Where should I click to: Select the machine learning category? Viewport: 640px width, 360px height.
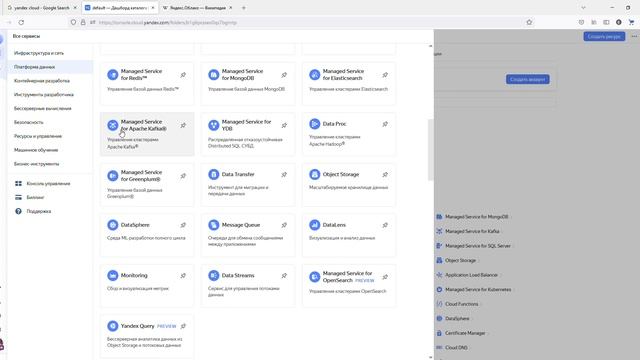point(36,150)
